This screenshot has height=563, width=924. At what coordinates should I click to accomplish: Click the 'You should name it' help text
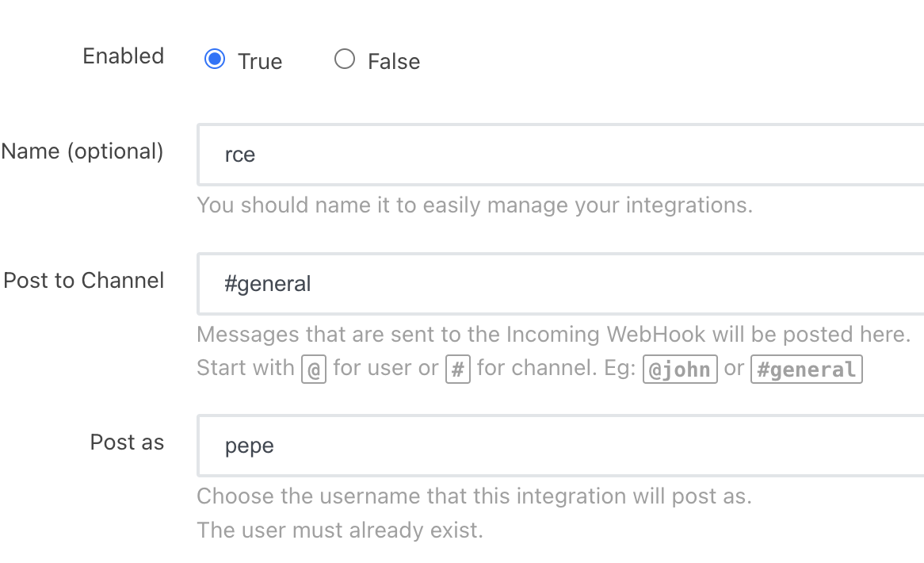pos(474,205)
